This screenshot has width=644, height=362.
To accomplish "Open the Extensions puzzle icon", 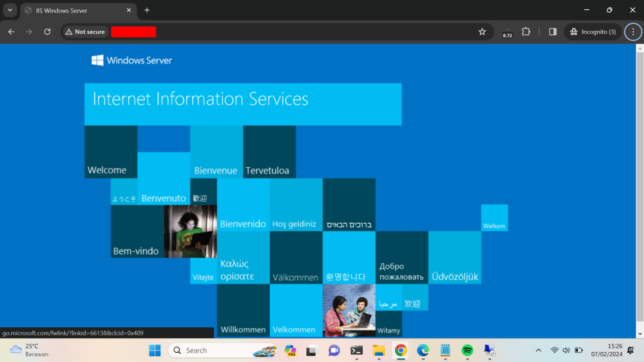I will (526, 32).
